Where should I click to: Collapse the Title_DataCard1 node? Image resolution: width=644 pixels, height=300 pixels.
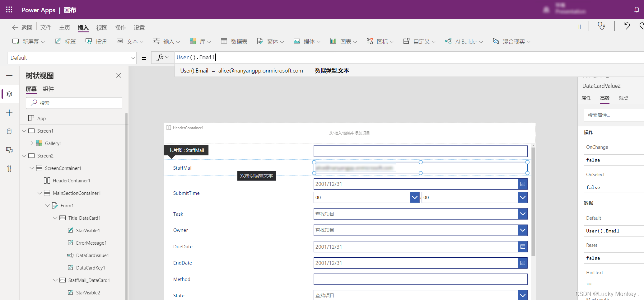click(55, 218)
